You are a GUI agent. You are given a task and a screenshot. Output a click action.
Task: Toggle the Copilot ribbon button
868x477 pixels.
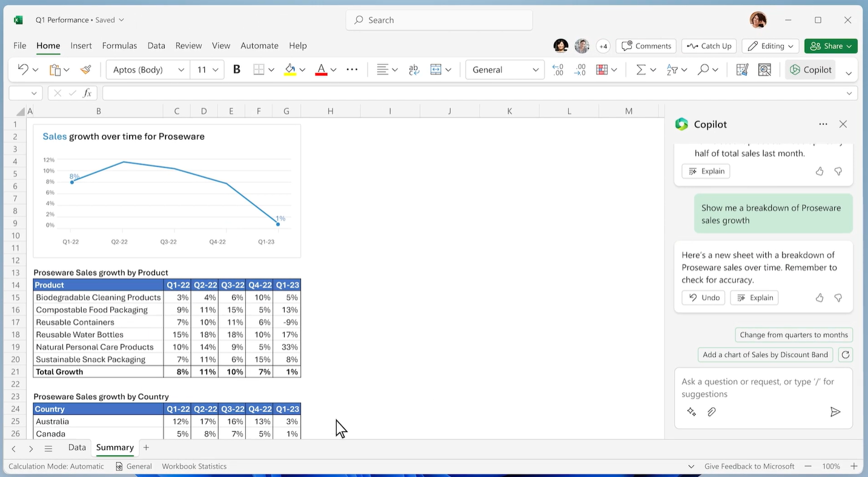810,70
